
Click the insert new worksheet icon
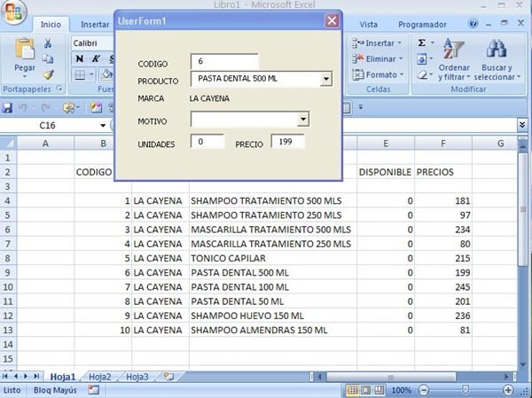[168, 377]
